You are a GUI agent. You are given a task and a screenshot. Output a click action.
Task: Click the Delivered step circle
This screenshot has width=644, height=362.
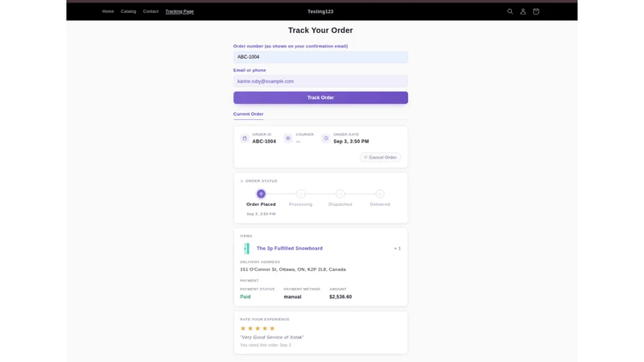(x=380, y=194)
